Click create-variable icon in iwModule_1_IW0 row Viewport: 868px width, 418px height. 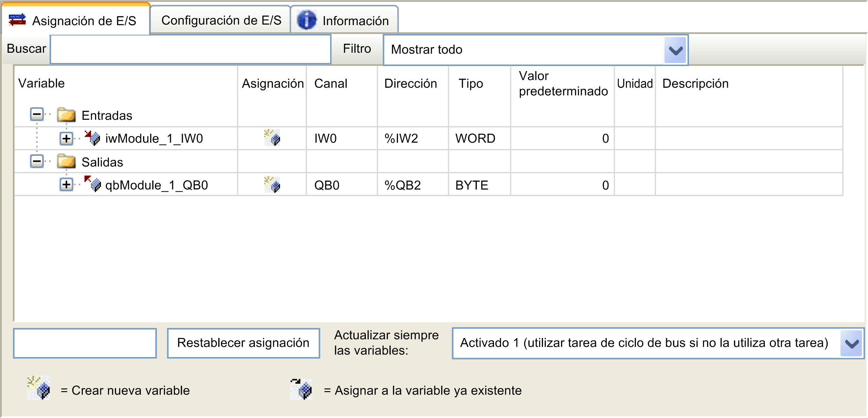(x=272, y=138)
